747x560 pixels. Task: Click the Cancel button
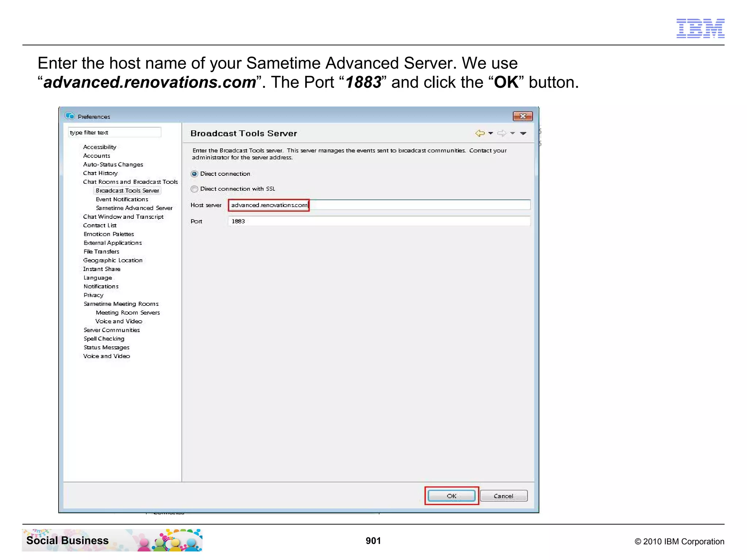504,496
